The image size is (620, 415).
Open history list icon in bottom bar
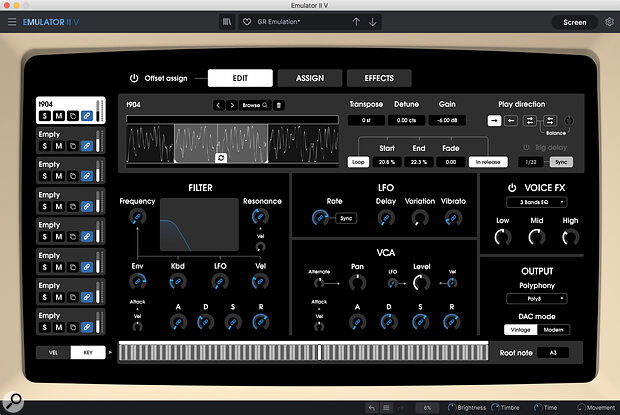(386, 407)
